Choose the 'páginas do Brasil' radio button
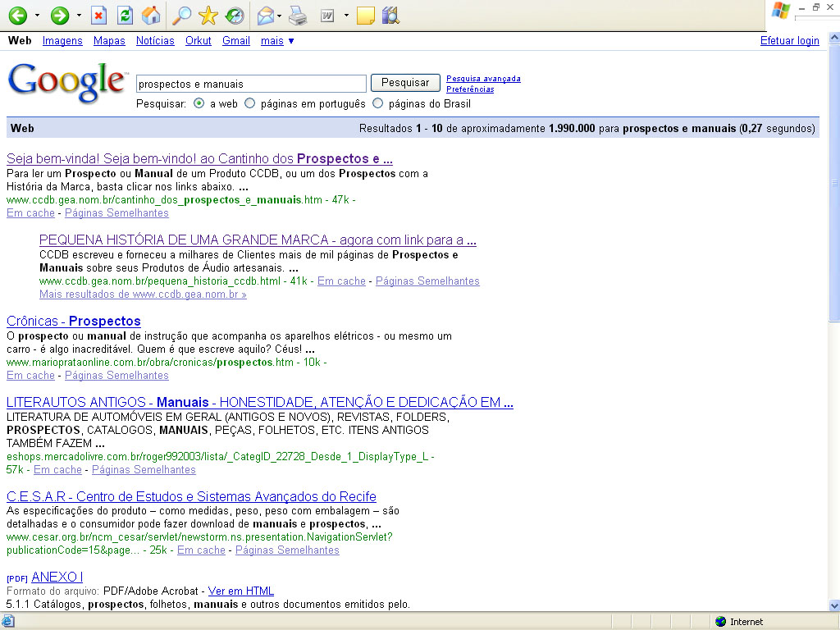This screenshot has width=840, height=630. tap(378, 104)
